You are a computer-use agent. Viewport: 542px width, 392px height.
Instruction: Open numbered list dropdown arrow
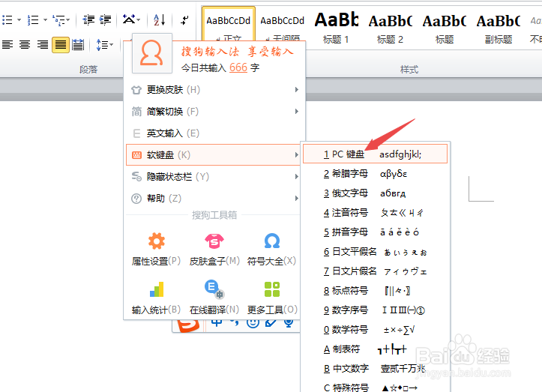tap(45, 19)
